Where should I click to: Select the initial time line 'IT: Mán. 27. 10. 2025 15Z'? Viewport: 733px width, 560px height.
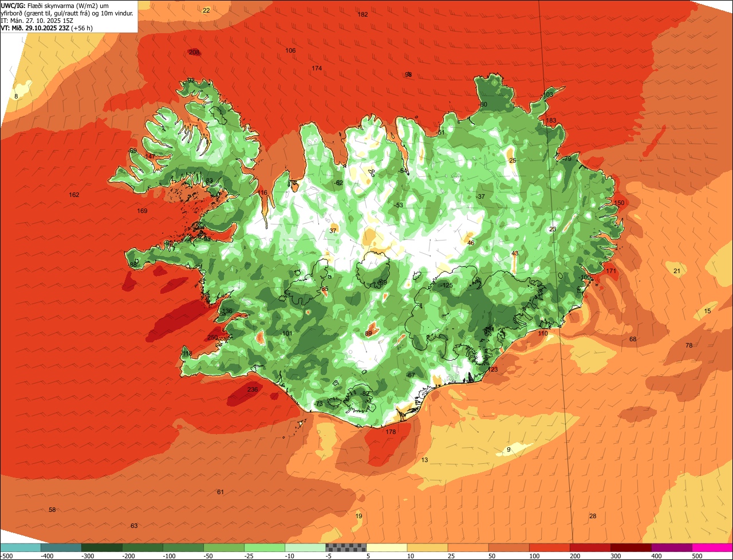click(38, 21)
